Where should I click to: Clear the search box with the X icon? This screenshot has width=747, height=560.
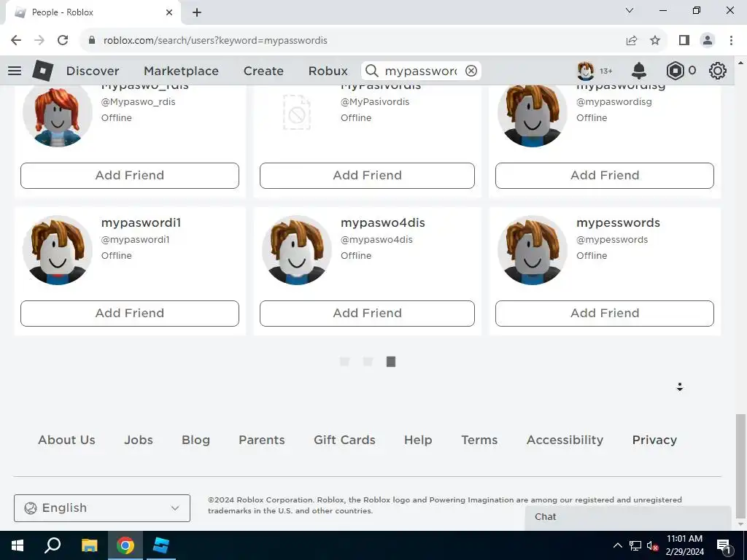(471, 71)
